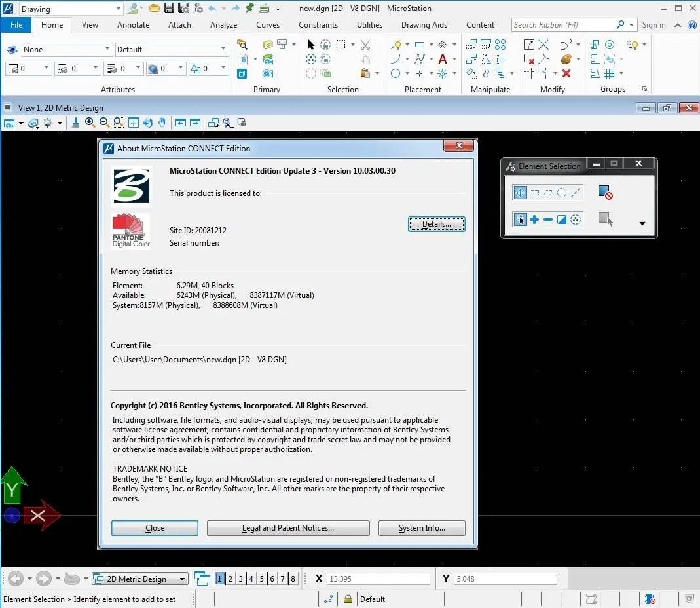Choose Block mode in Element Selection
The width and height of the screenshot is (700, 608).
point(534,193)
